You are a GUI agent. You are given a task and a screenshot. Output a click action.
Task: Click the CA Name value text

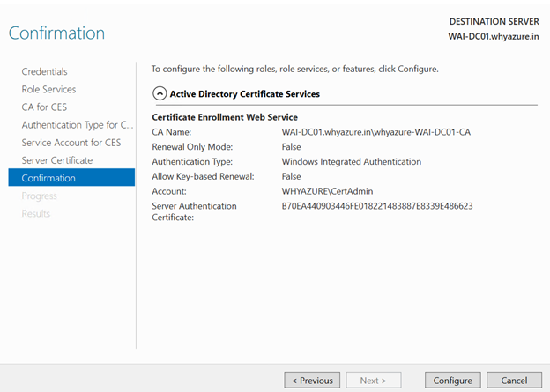[x=376, y=132]
